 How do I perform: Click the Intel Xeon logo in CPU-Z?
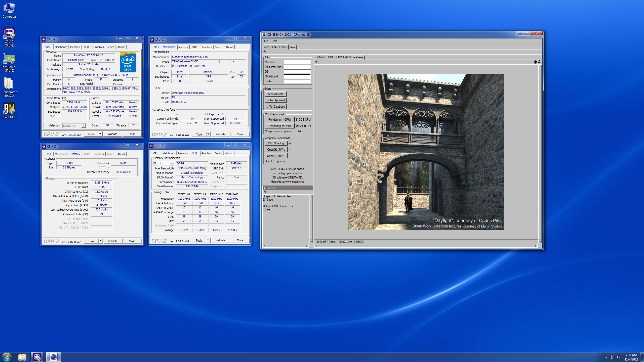tap(128, 62)
